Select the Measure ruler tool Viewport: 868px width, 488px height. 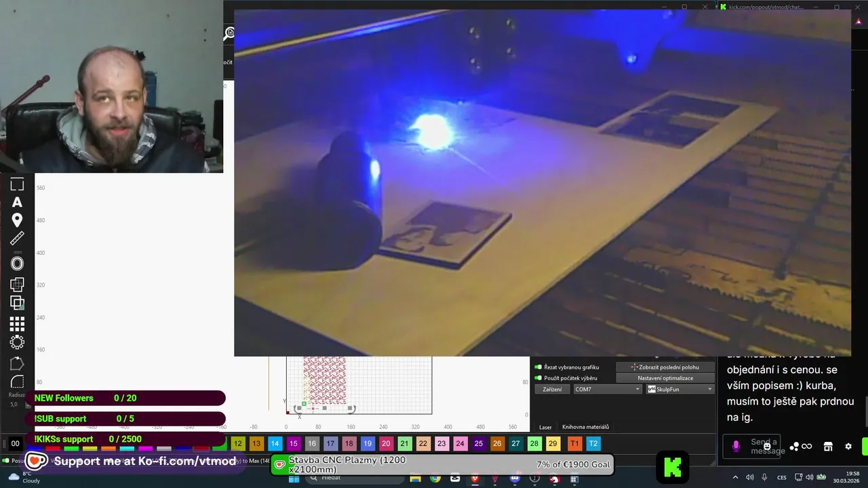coord(17,238)
